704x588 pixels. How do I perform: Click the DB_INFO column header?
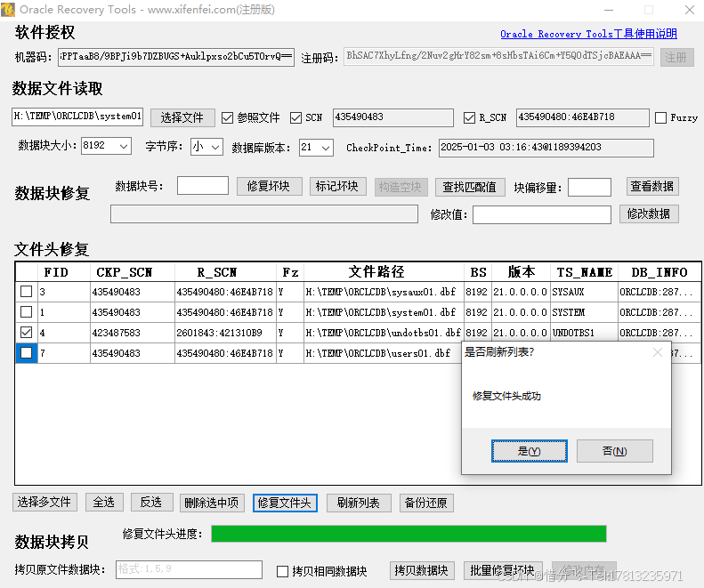[659, 272]
